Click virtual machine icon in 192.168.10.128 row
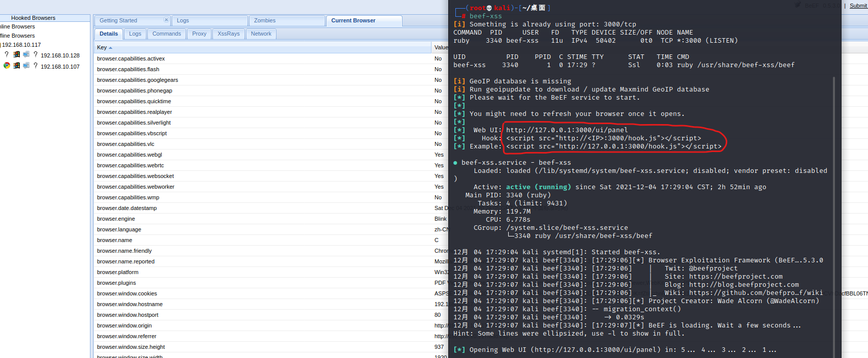The image size is (868, 358). pos(26,54)
